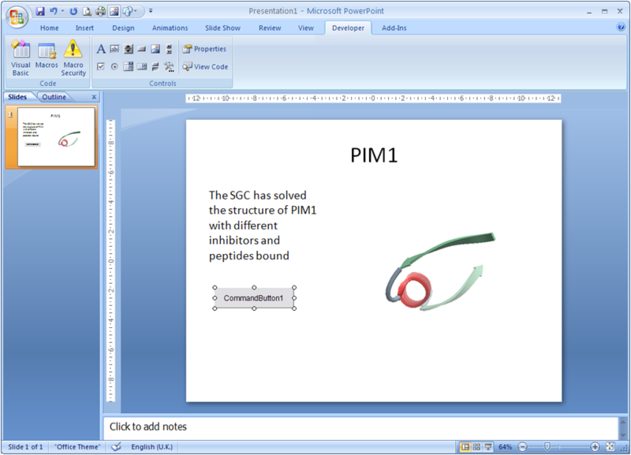Insert a Check Box control
Screen dimensions: 631x455
tap(101, 67)
